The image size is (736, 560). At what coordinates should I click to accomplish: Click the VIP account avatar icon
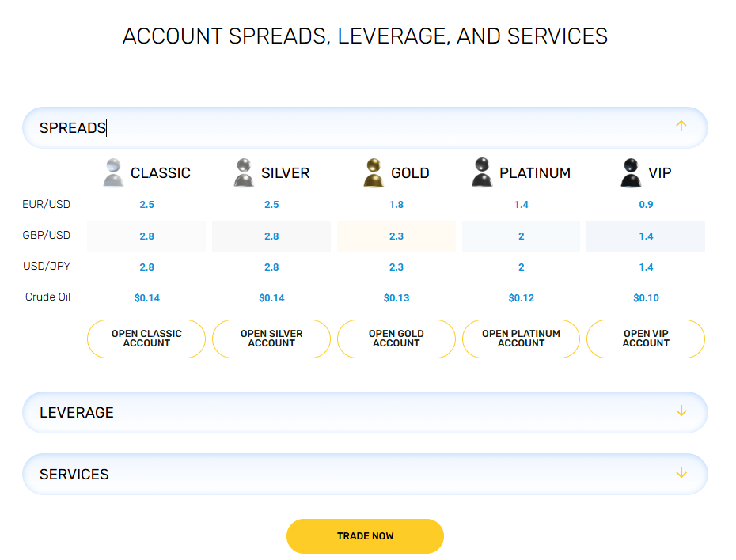click(x=631, y=172)
